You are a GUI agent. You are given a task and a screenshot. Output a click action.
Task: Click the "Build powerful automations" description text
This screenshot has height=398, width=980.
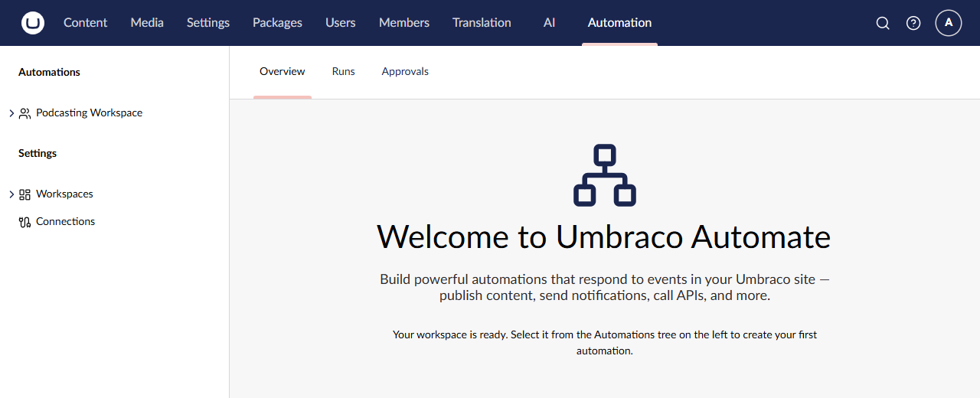click(605, 287)
